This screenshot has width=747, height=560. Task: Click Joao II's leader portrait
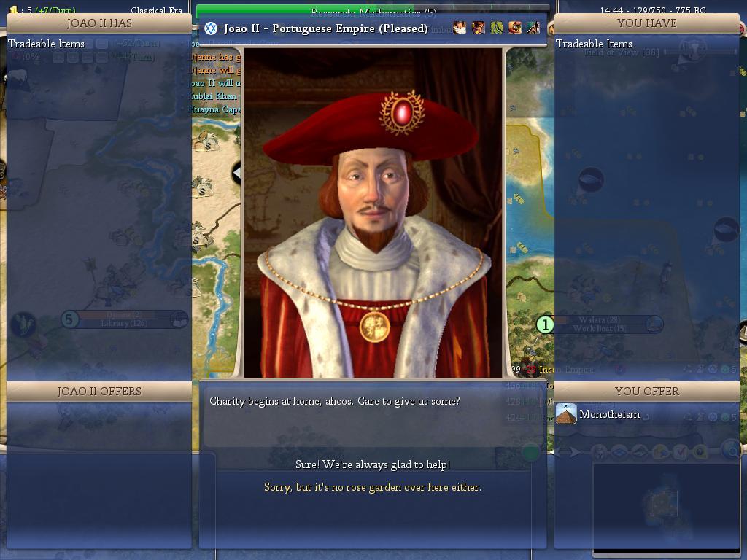(x=373, y=213)
